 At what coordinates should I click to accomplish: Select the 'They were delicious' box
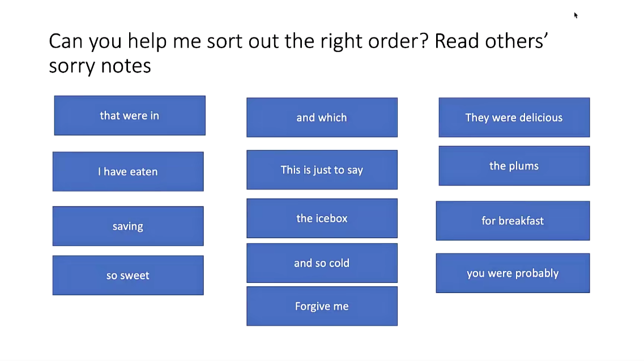point(514,117)
